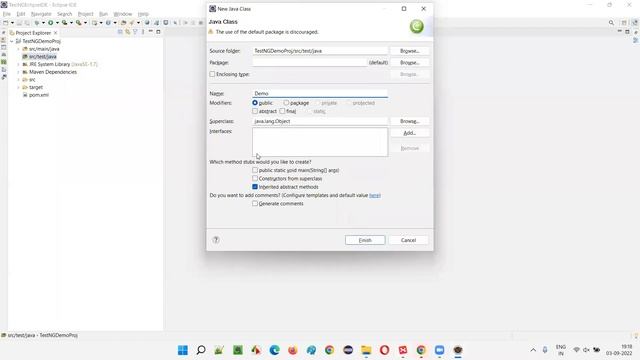Expand the target folder arrow
The width and height of the screenshot is (640, 360).
pyautogui.click(x=18, y=87)
